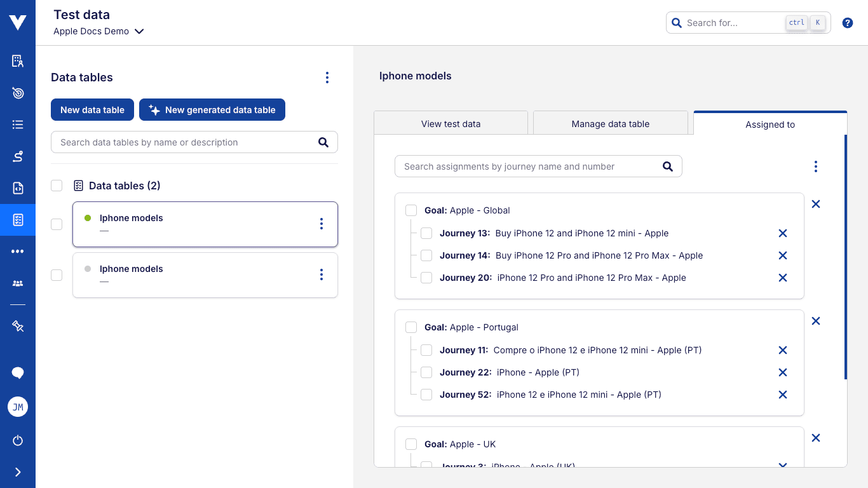Open the Test data icon in sidebar
Image resolution: width=868 pixels, height=488 pixels.
[18, 220]
